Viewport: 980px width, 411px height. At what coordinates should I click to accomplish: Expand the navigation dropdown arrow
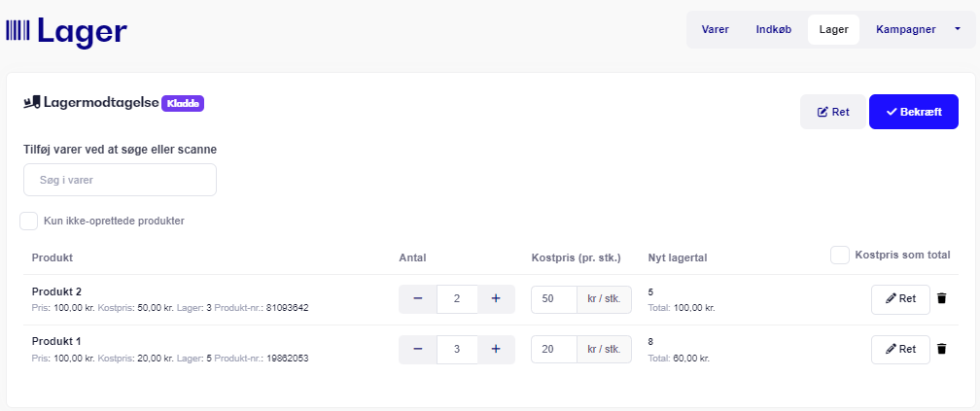958,29
